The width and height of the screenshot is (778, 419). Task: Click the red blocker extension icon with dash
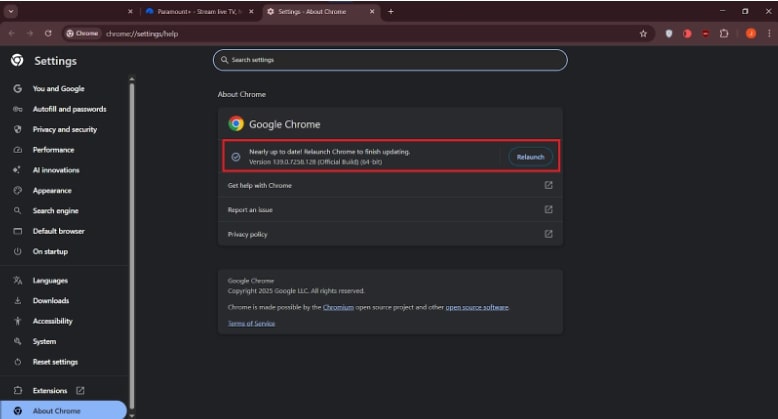point(705,33)
